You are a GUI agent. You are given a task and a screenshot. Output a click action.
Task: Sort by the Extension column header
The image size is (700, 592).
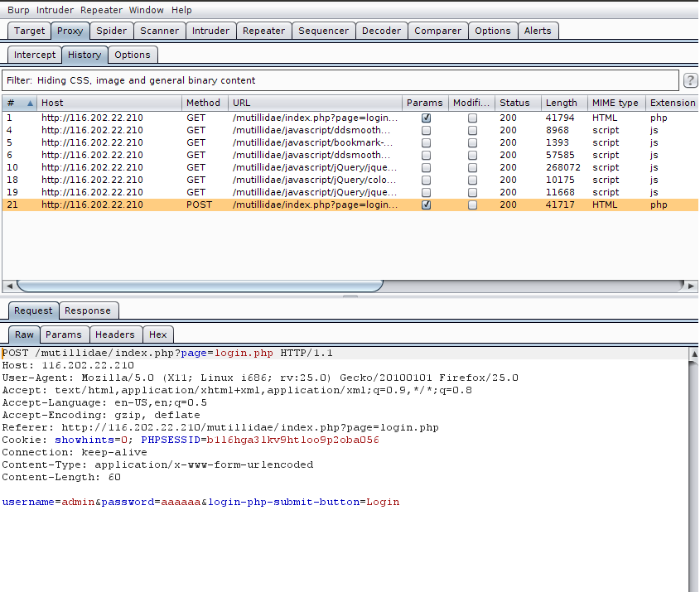(x=672, y=103)
